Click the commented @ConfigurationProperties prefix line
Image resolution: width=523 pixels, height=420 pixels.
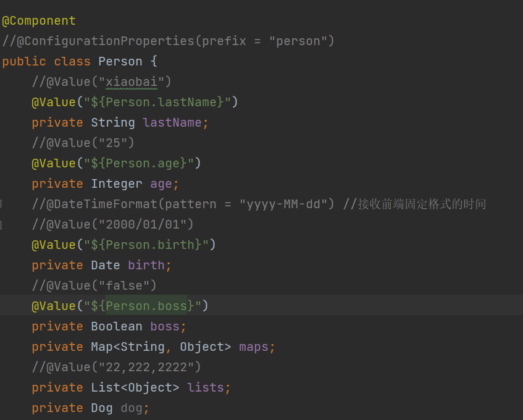168,41
